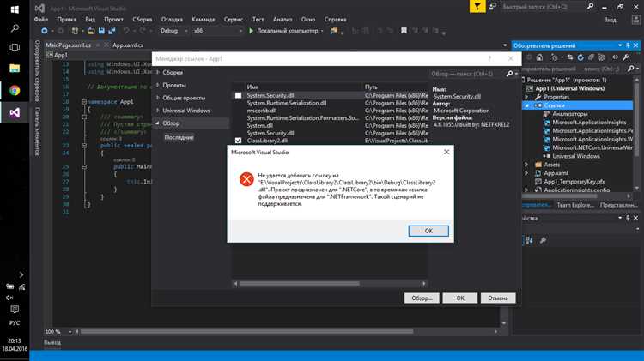Click the open file folder toolbar icon
This screenshot has height=361, width=644.
point(91,31)
